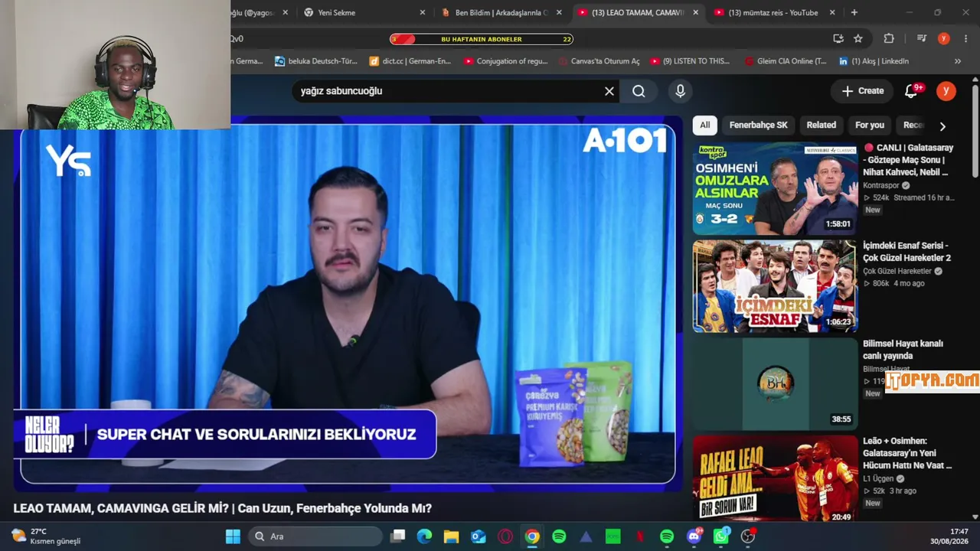This screenshot has height=551, width=980.
Task: Open the Bilimsel Hayat live thumbnail
Action: tap(775, 383)
